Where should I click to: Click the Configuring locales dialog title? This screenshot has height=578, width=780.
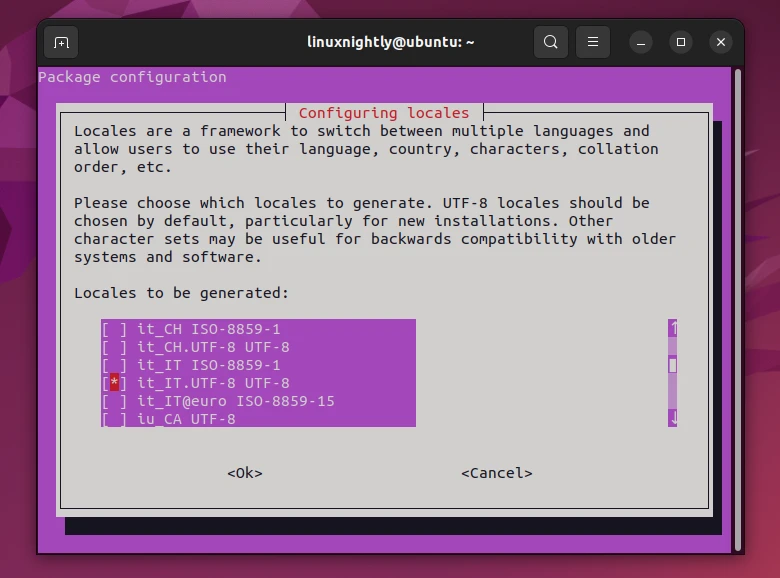384,113
